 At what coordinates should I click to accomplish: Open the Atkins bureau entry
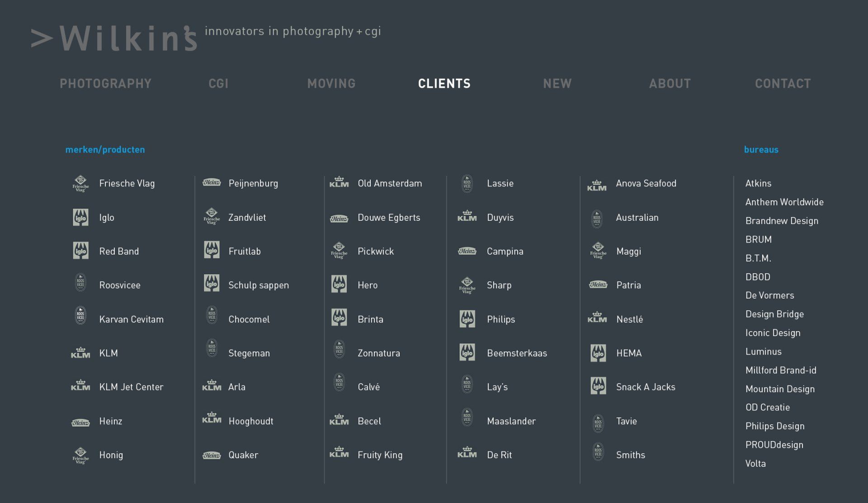[x=758, y=184]
